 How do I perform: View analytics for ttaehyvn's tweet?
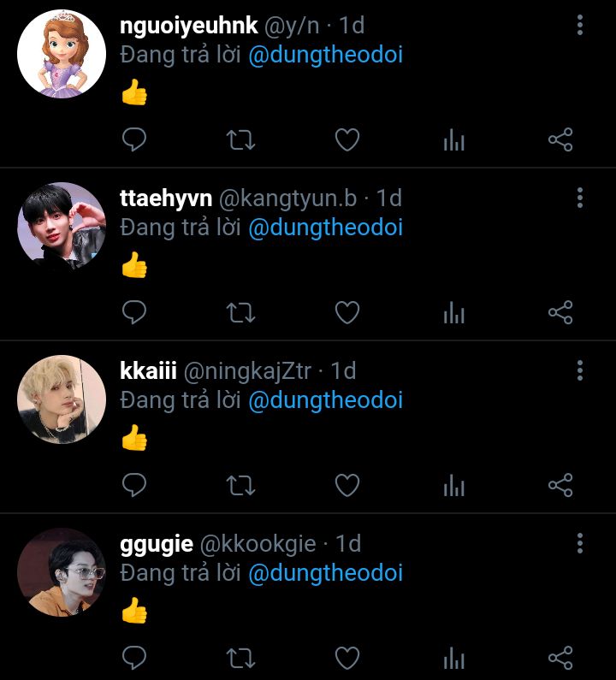[x=453, y=312]
